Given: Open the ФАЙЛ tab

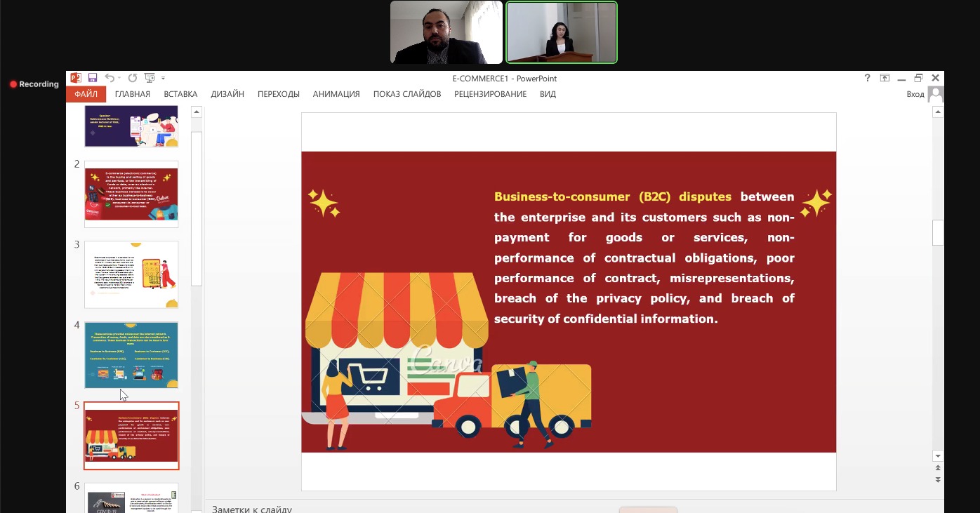Looking at the screenshot, I should point(86,94).
